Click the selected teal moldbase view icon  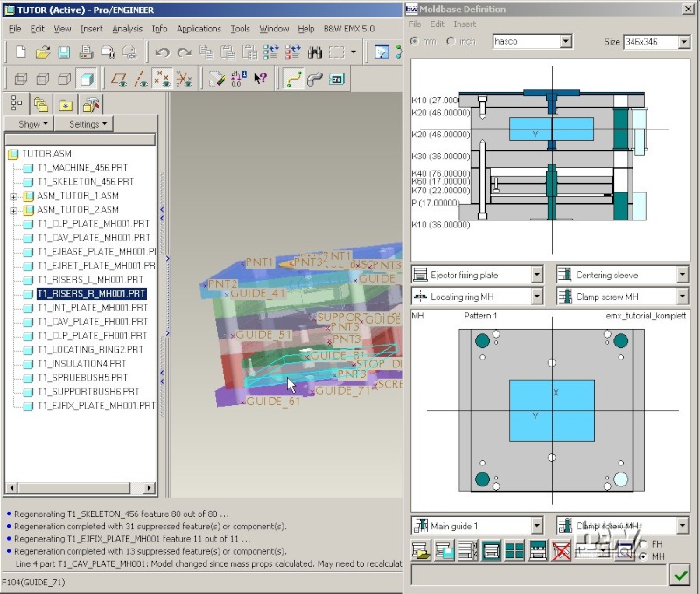coord(491,550)
